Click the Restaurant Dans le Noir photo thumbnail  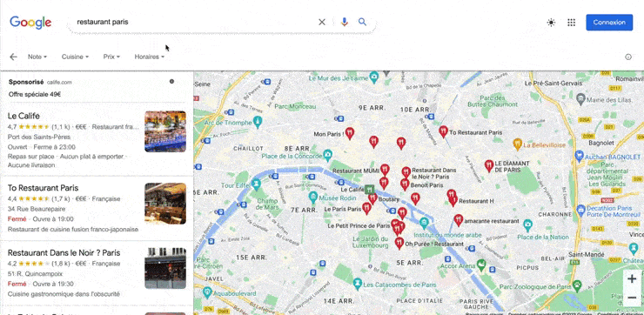tap(165, 268)
